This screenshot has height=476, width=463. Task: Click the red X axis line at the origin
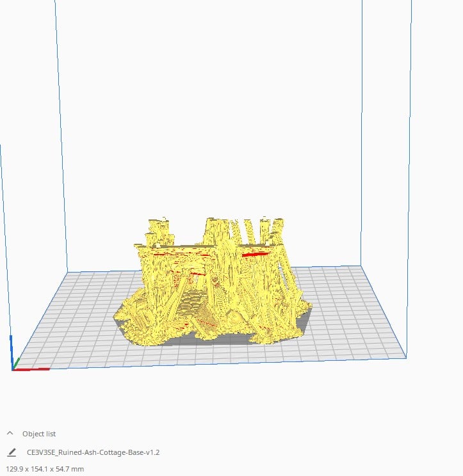(x=32, y=369)
